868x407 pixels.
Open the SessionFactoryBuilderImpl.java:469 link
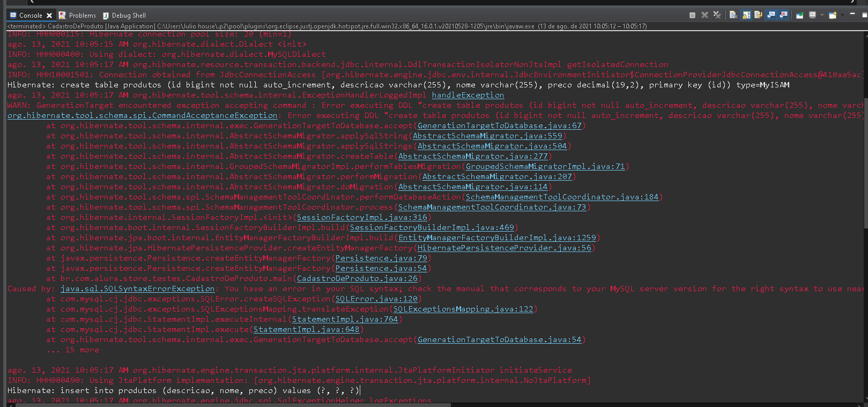pyautogui.click(x=432, y=227)
